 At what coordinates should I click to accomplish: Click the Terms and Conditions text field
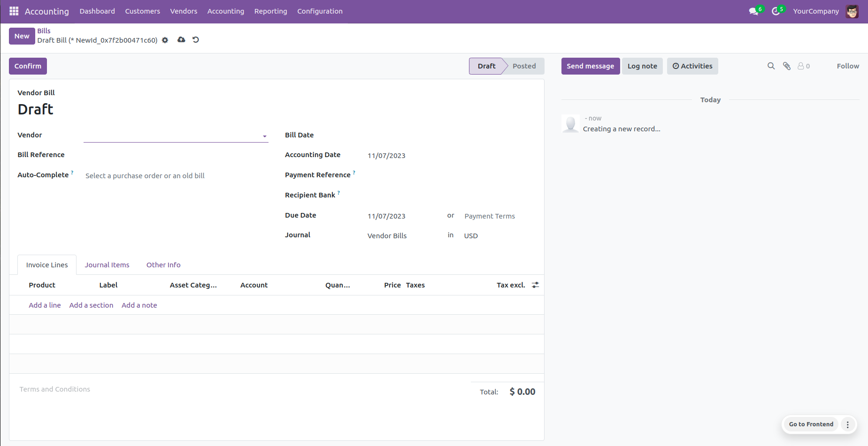click(55, 389)
